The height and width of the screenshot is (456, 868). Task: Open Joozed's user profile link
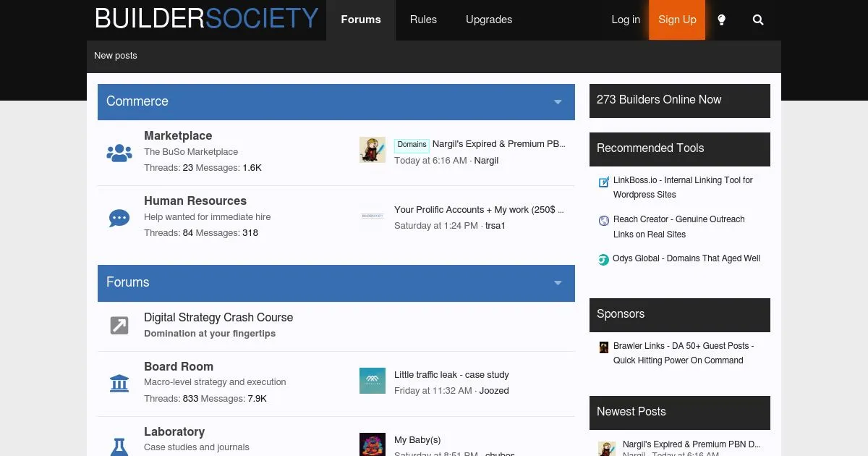(494, 391)
